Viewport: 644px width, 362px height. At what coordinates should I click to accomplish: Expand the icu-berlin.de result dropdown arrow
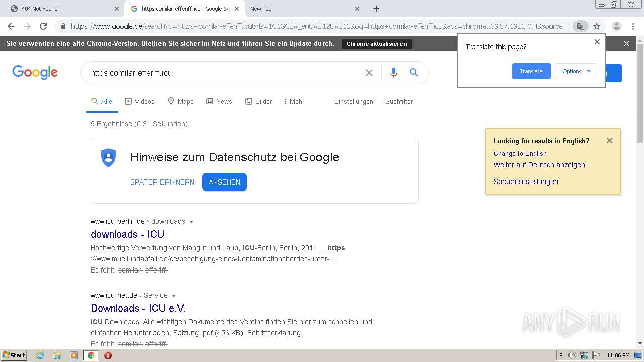point(191,222)
